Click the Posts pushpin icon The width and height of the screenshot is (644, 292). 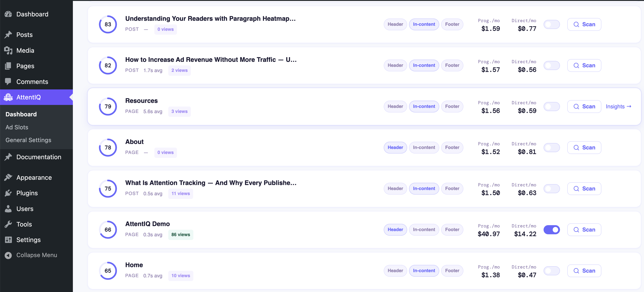click(x=8, y=34)
